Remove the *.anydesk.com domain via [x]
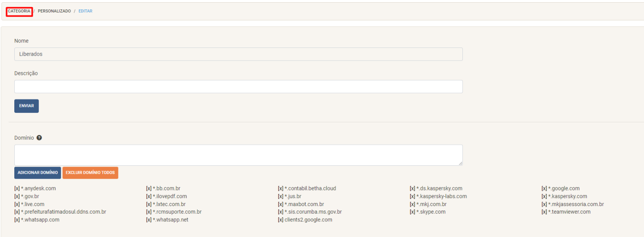Screen dimensions: 644x237 pyautogui.click(x=17, y=189)
